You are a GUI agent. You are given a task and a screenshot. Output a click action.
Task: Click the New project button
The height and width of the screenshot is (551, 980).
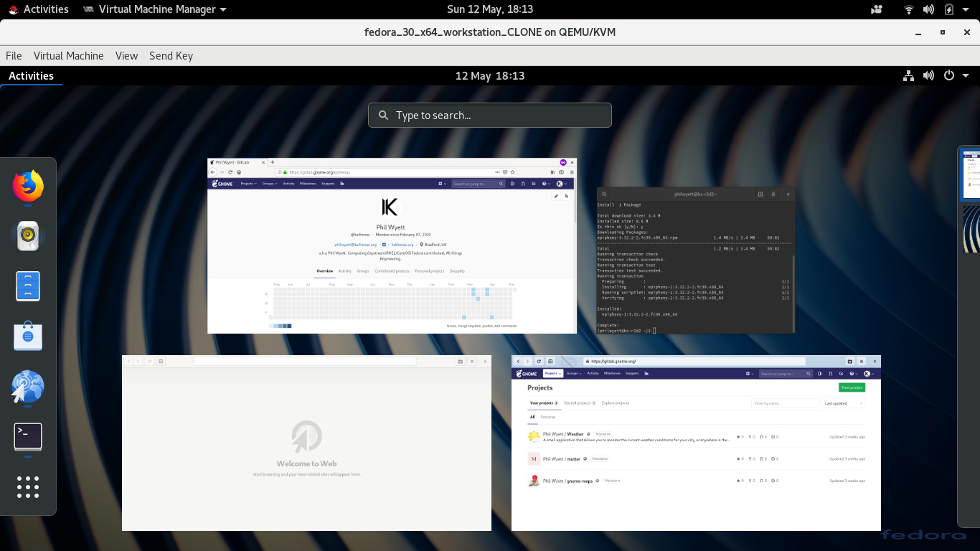point(852,387)
